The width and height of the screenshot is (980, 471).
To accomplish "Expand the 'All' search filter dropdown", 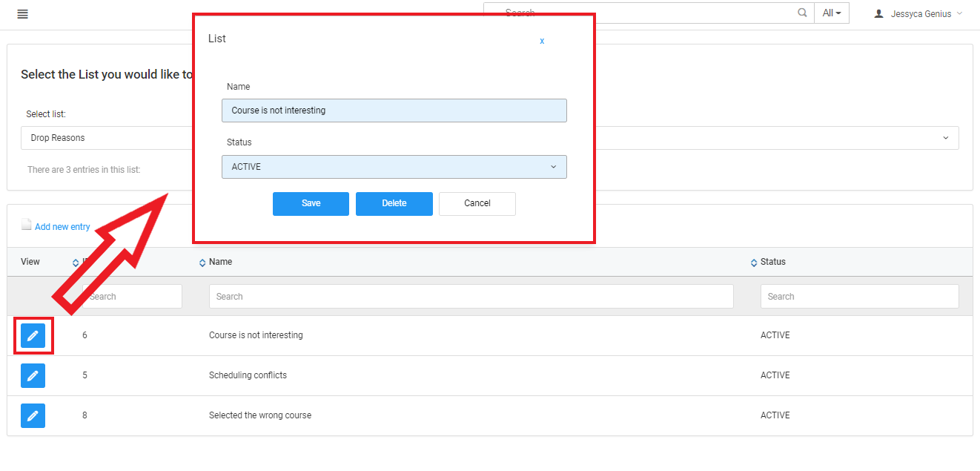I will pos(831,13).
